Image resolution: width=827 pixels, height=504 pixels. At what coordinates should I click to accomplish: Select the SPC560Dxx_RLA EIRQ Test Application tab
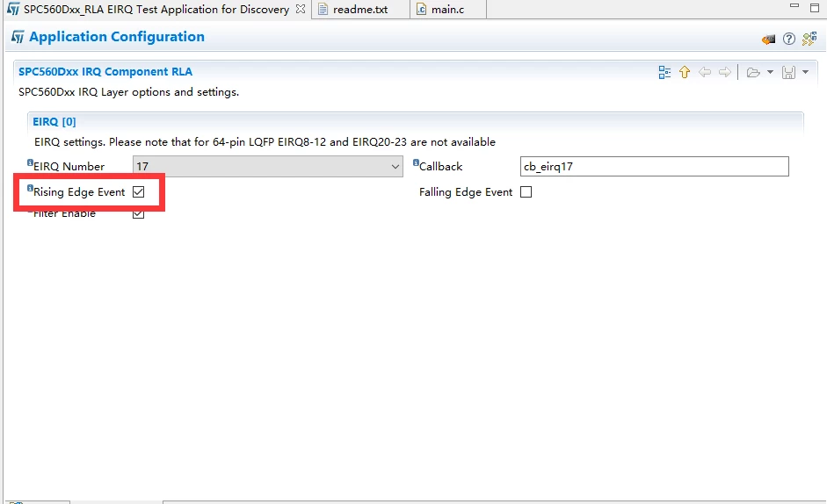click(156, 10)
